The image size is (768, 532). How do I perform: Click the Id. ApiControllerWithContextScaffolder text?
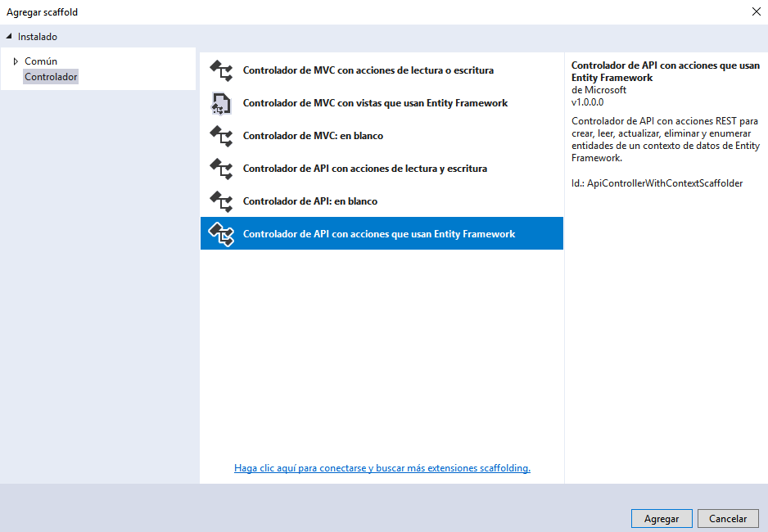pyautogui.click(x=657, y=183)
